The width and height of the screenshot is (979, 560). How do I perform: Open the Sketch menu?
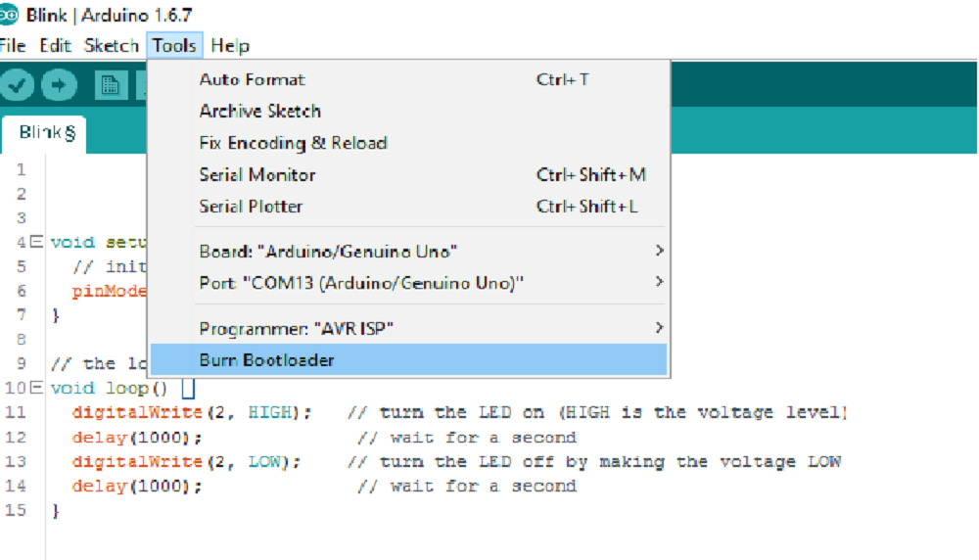tap(112, 46)
